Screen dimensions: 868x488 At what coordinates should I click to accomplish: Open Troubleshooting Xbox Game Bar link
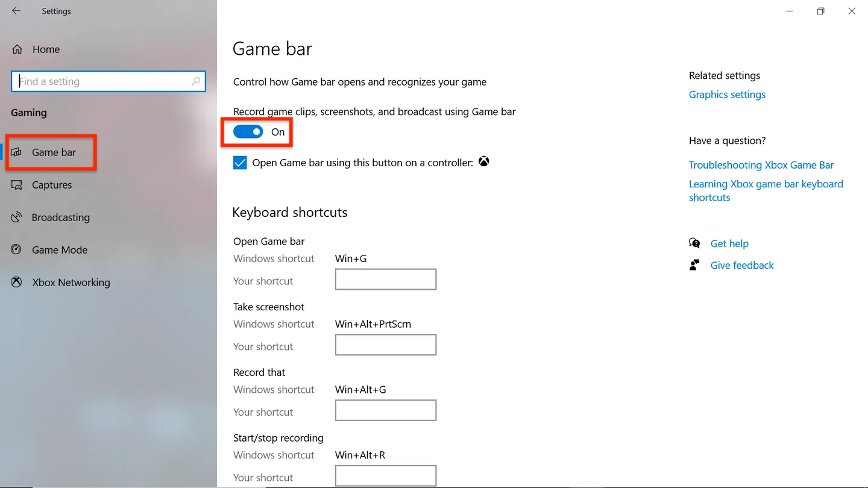(761, 165)
